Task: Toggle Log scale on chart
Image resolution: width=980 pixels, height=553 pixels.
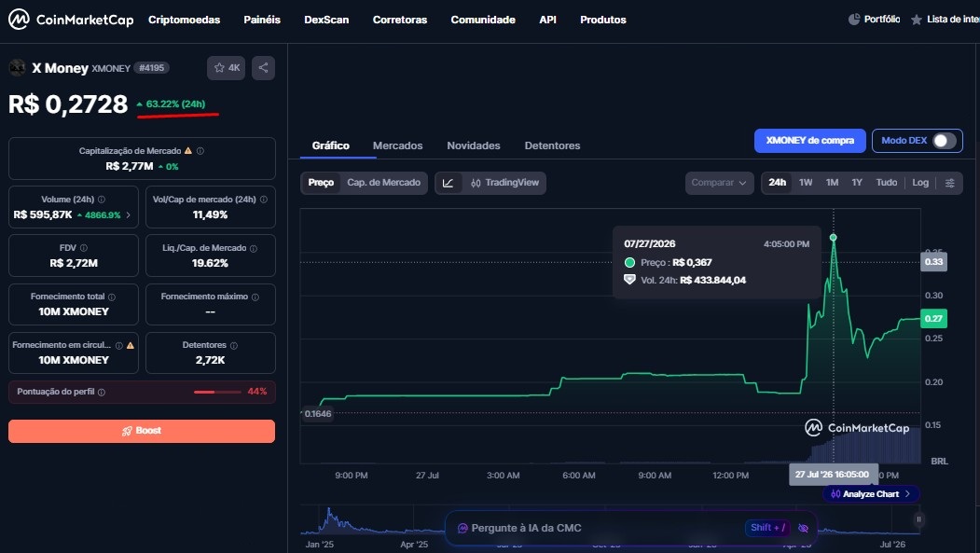Action: (x=920, y=183)
